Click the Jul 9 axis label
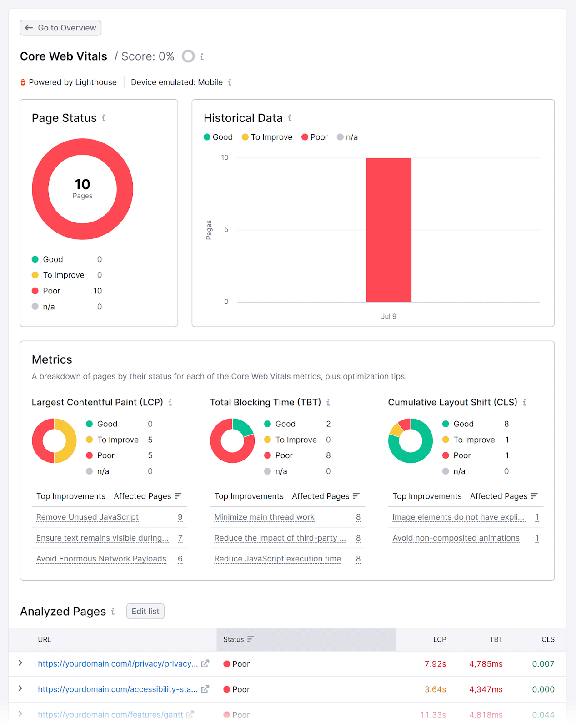Screen dimensions: 576x728 389,316
